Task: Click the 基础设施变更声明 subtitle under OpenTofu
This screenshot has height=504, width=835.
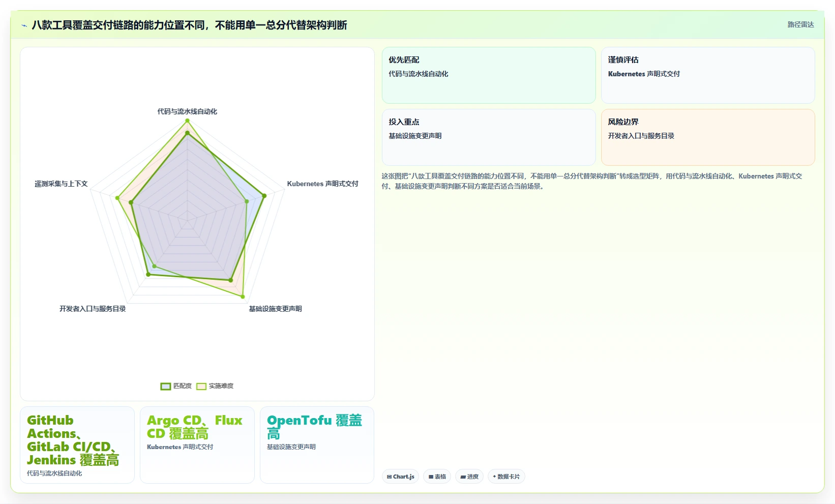Action: tap(291, 447)
